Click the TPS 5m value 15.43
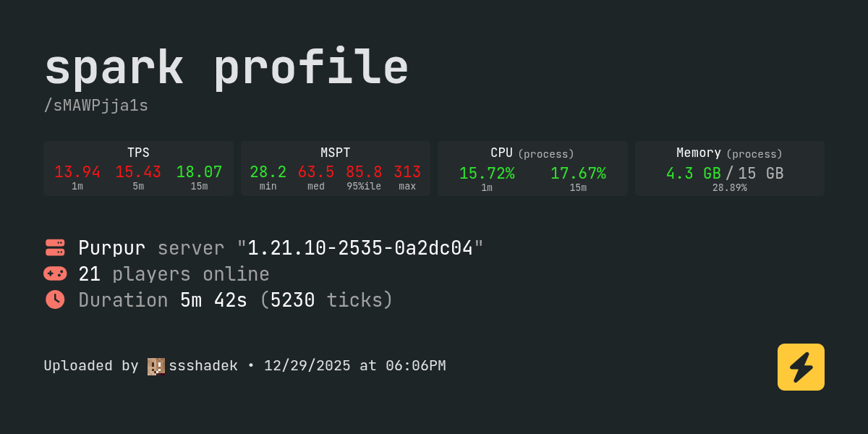Image resolution: width=868 pixels, height=434 pixels. tap(138, 172)
